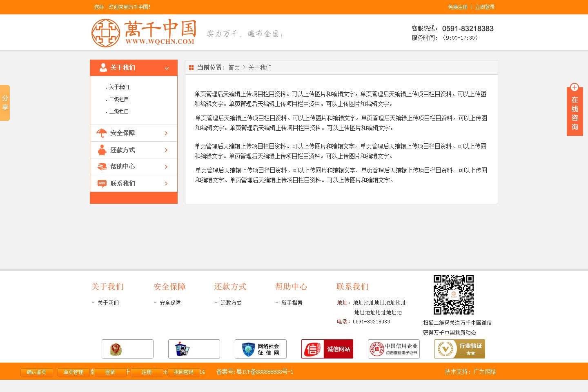This screenshot has height=392, width=588.
Task: Collapse the 关于我们 sidebar section chevron
Action: (x=167, y=68)
